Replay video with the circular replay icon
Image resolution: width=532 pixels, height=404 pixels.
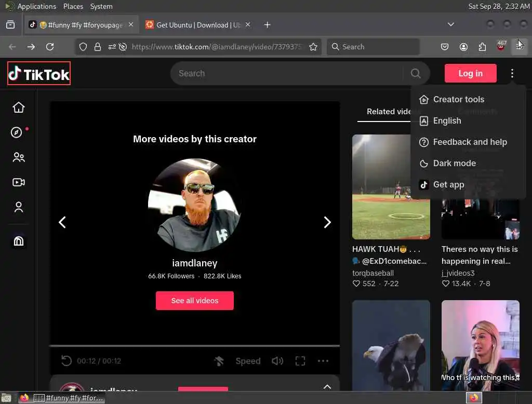[66, 360]
